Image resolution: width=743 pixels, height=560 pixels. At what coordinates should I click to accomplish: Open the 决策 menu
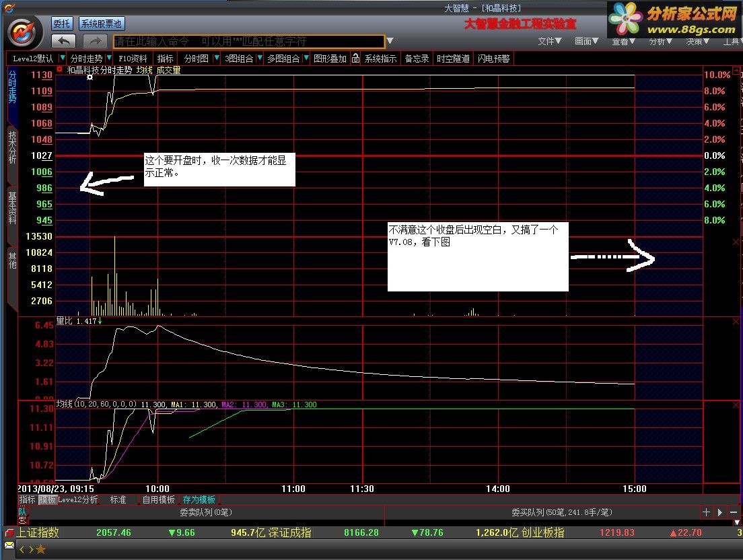698,42
